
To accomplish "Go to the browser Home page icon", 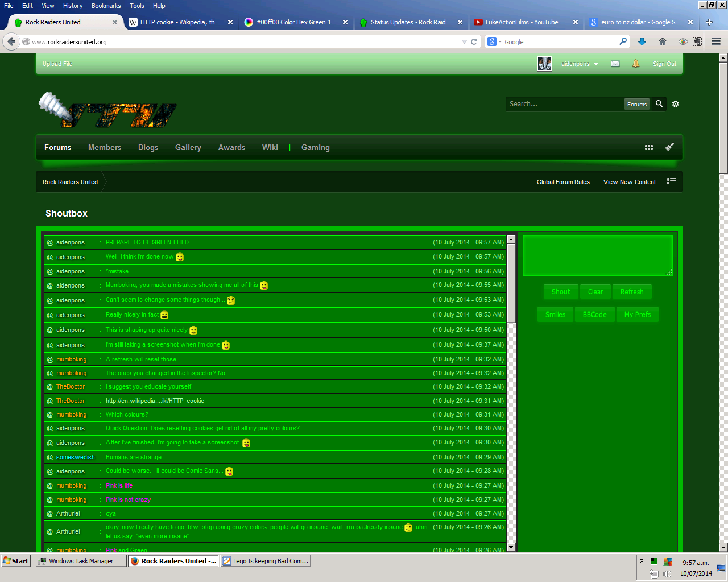I will point(663,41).
